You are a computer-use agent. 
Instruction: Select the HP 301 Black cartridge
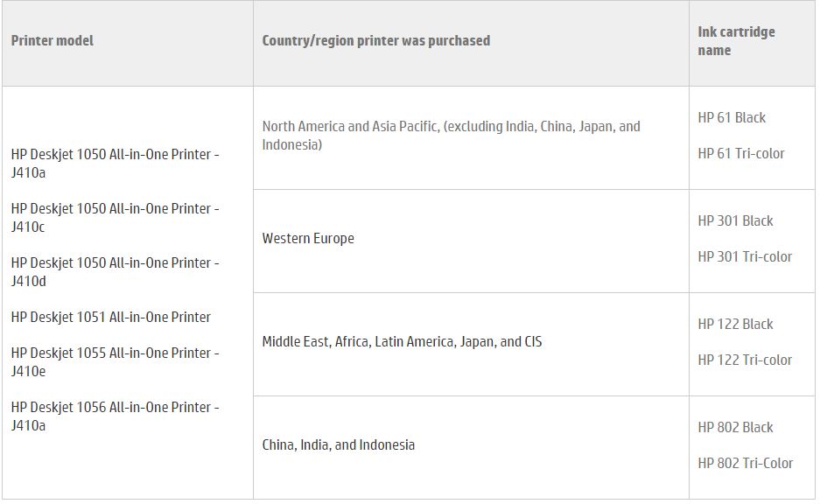(x=735, y=221)
